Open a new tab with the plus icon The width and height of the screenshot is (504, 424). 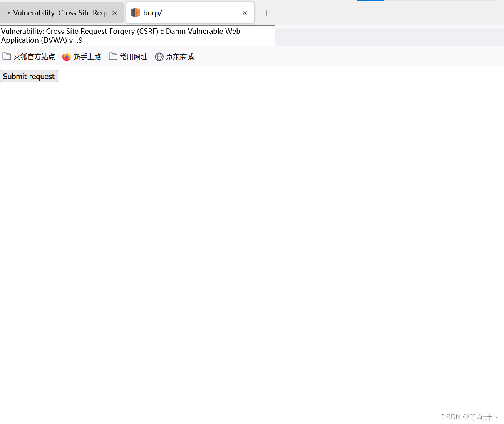(266, 13)
